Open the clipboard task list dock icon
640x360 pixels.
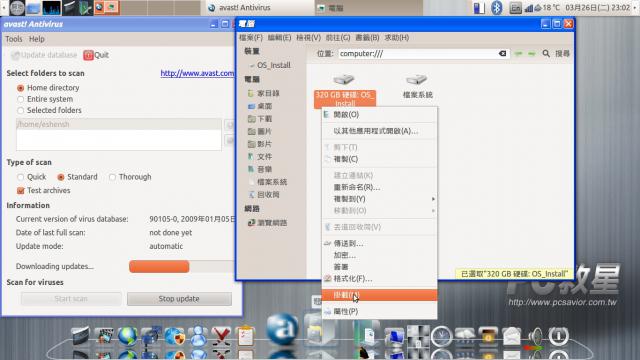click(x=245, y=336)
